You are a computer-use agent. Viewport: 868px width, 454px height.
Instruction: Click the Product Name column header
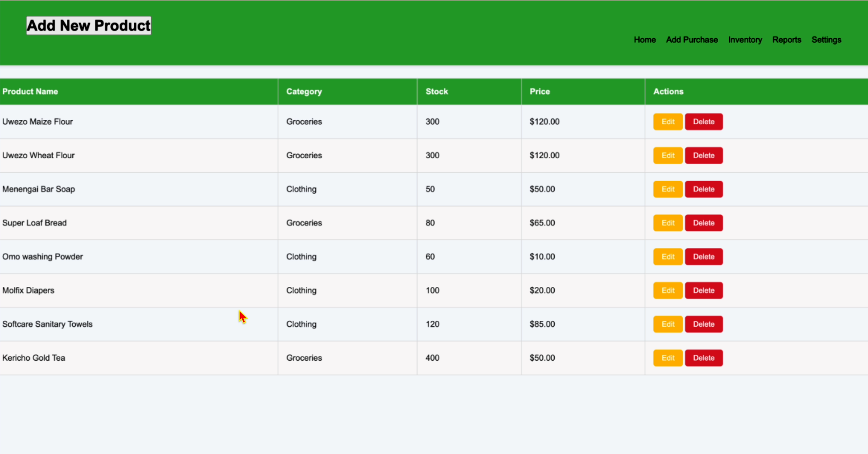click(x=30, y=92)
